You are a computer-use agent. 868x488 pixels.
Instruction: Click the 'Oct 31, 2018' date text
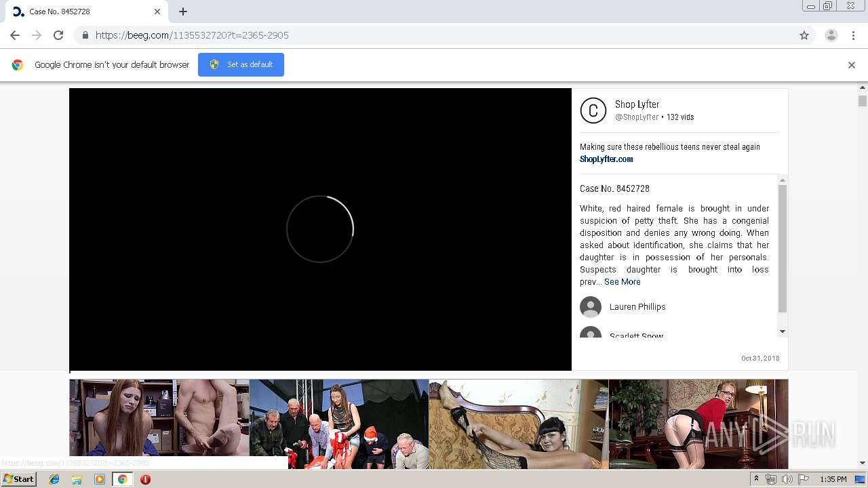tap(760, 359)
